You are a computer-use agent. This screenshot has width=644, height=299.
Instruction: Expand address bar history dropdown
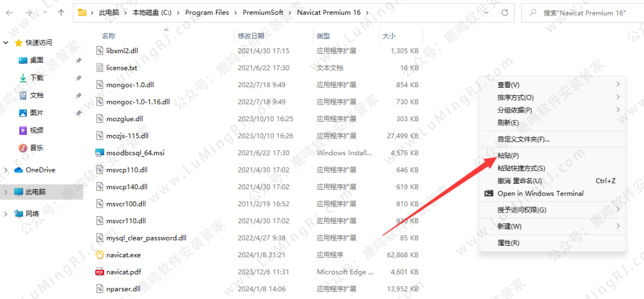coord(487,13)
